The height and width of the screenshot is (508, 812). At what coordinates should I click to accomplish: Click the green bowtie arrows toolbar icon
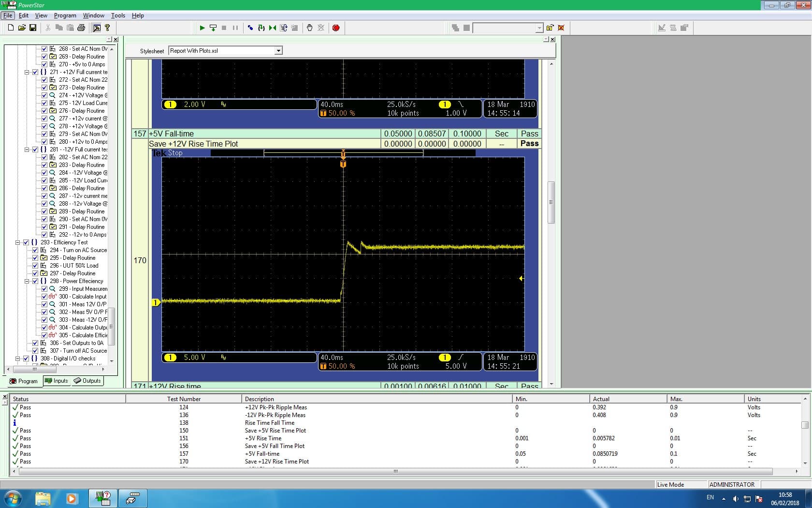[x=273, y=28]
